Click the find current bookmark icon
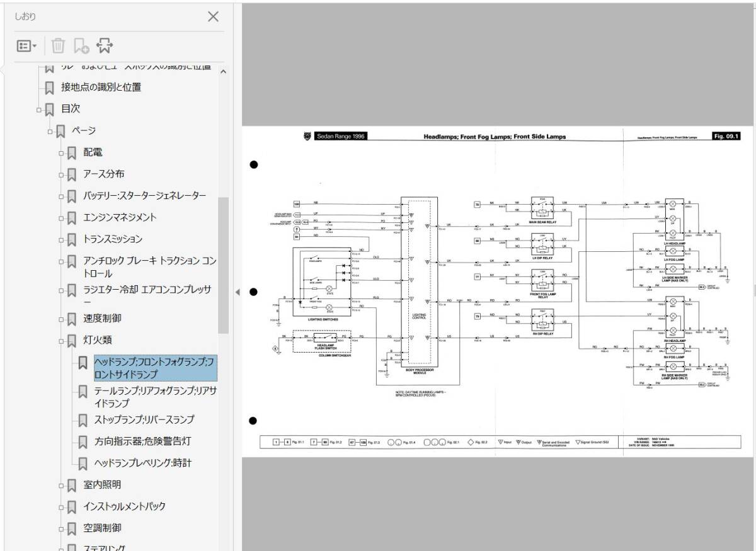Image resolution: width=756 pixels, height=551 pixels. [105, 46]
